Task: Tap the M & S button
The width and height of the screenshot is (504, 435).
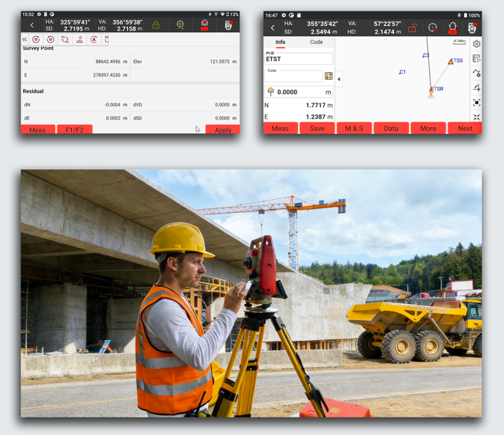Action: point(354,129)
